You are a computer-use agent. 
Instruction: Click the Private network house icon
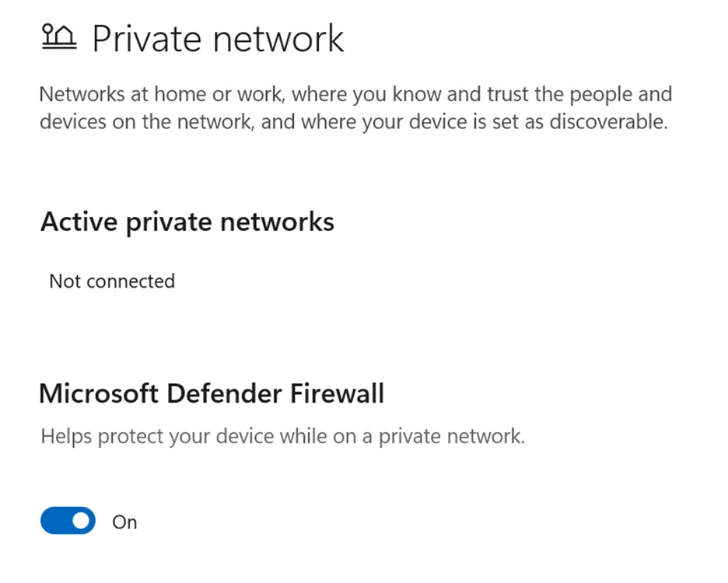58,38
